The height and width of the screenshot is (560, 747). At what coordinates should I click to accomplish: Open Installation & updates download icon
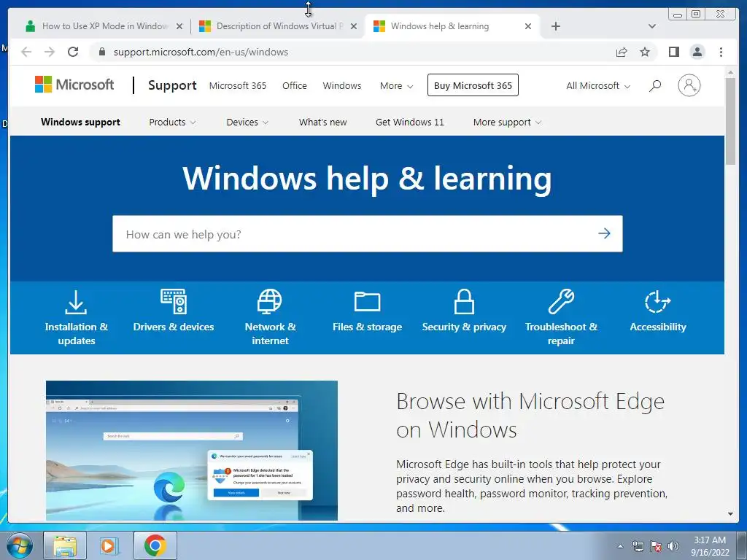click(76, 302)
